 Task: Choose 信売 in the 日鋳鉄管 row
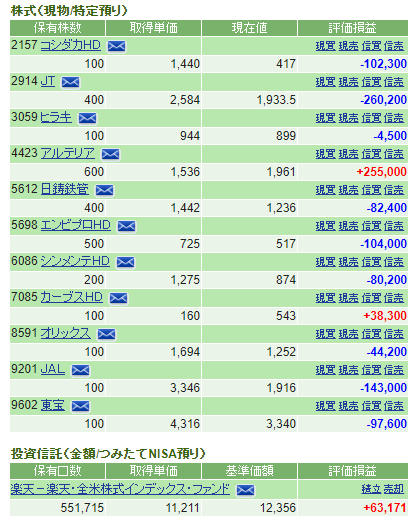click(394, 190)
